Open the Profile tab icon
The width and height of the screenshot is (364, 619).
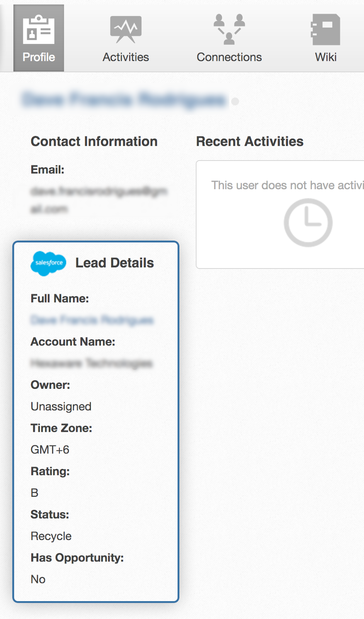click(39, 30)
